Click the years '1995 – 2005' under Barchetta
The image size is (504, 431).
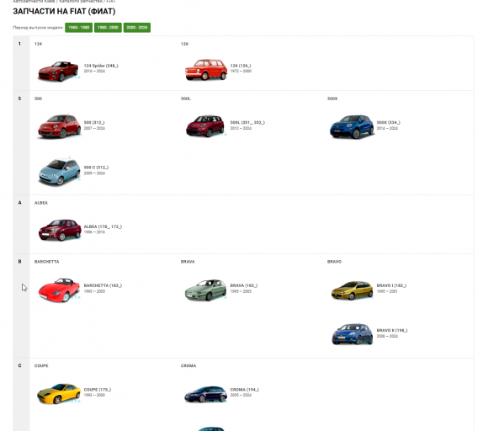[x=94, y=291]
